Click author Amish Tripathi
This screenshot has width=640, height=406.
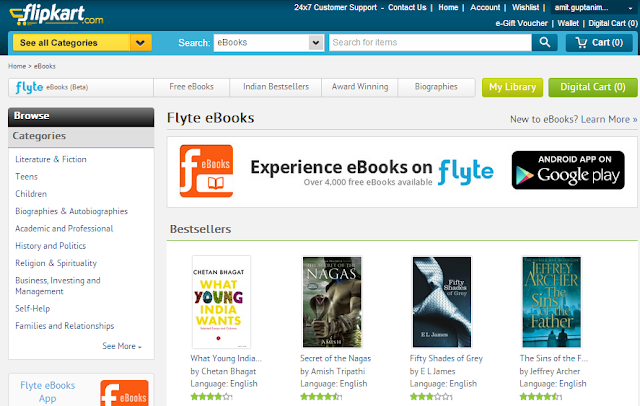[x=338, y=371]
